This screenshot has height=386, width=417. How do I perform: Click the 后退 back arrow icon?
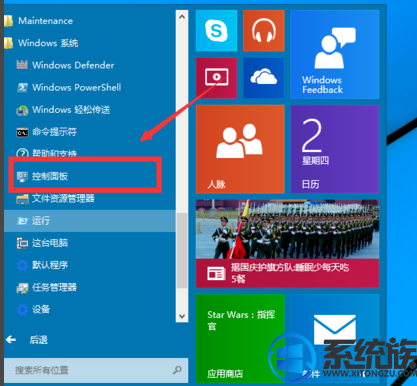point(11,340)
